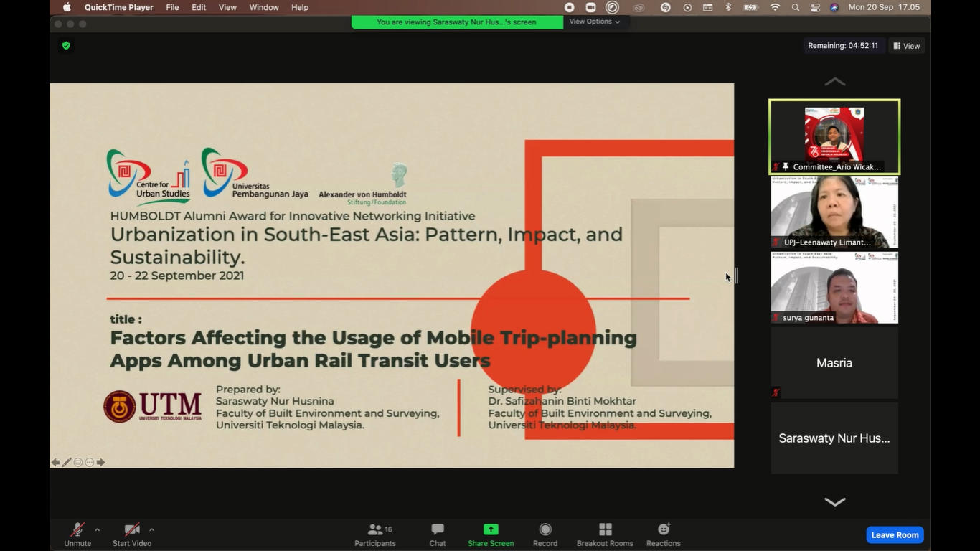Open the Participants panel

[x=375, y=534]
